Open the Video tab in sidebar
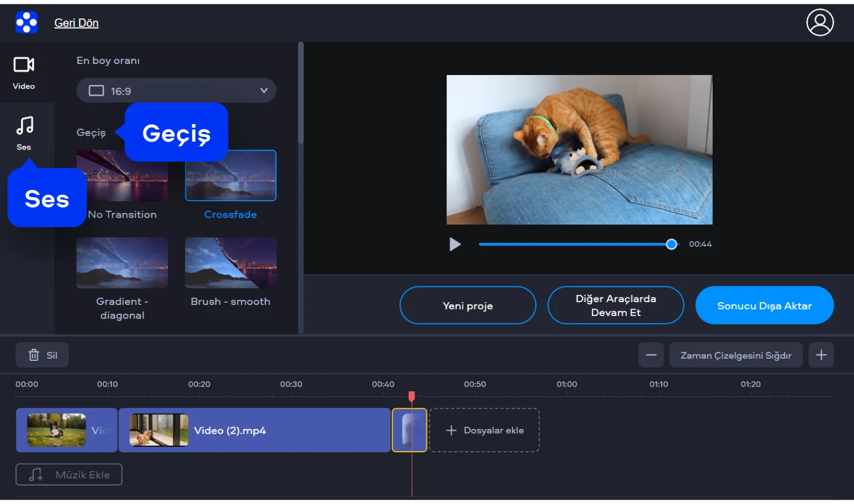Viewport: 854px width, 504px height. pyautogui.click(x=24, y=72)
